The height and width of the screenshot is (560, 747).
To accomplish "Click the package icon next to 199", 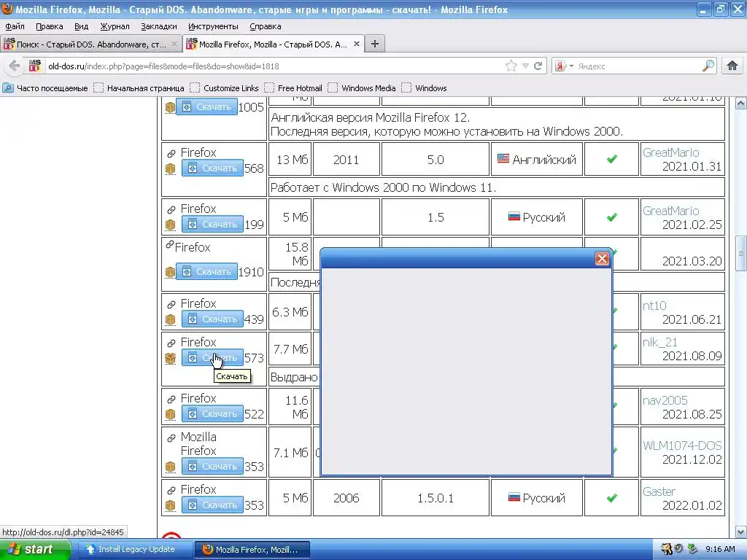I will pyautogui.click(x=170, y=225).
